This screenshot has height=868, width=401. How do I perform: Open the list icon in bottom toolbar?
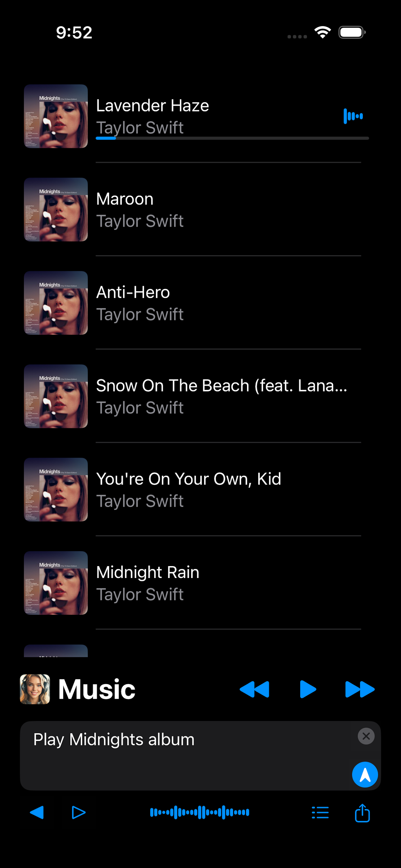[x=320, y=812]
